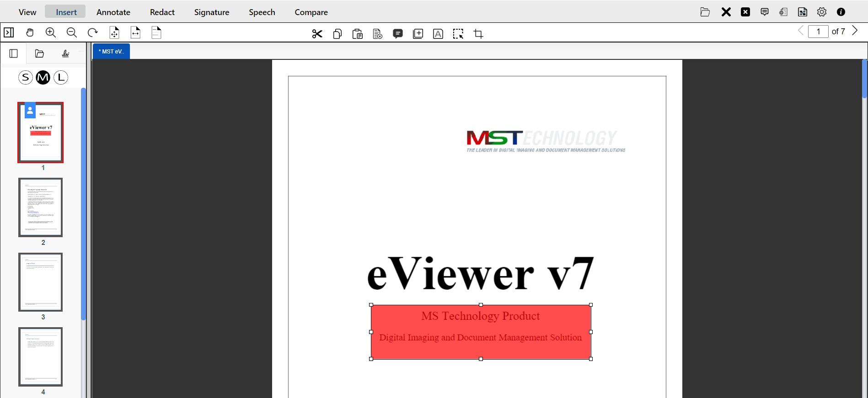This screenshot has height=398, width=868.
Task: Click the thumbnail panel scrollbar
Action: tap(83, 204)
